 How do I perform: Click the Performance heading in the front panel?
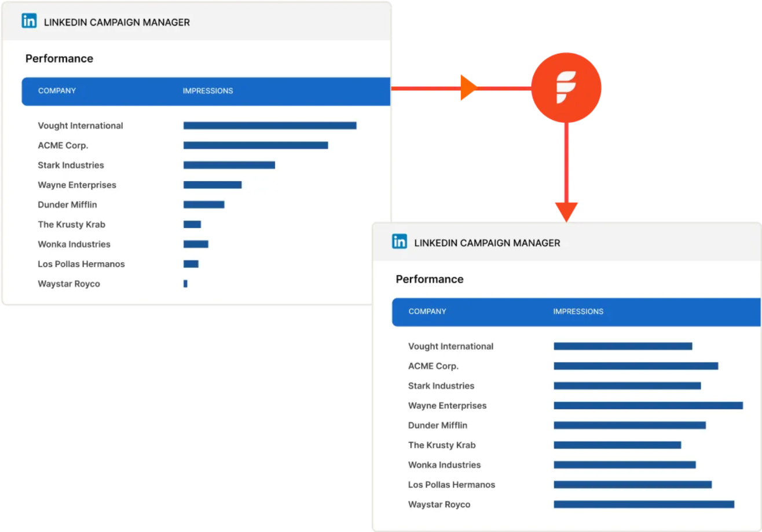pyautogui.click(x=430, y=279)
